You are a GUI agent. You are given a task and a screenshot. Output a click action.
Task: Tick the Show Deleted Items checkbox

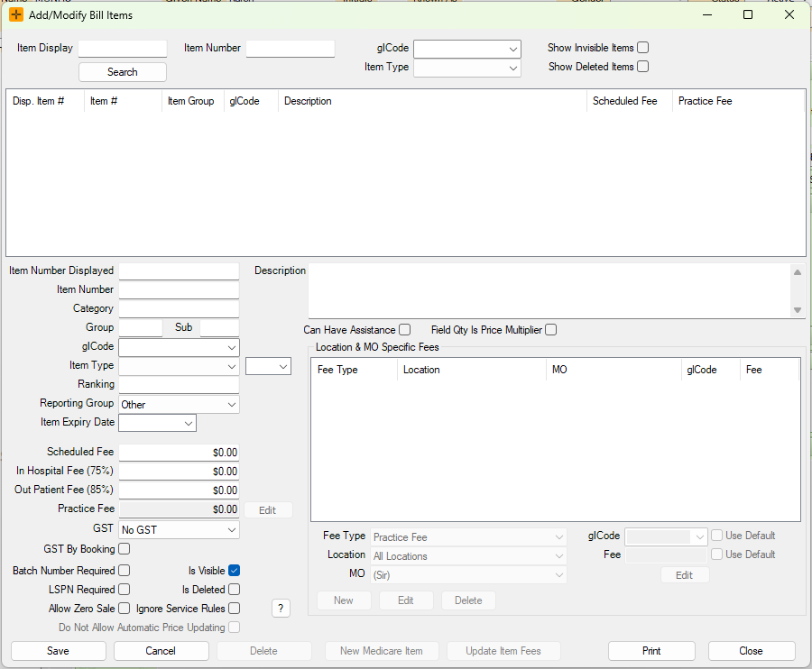click(643, 67)
